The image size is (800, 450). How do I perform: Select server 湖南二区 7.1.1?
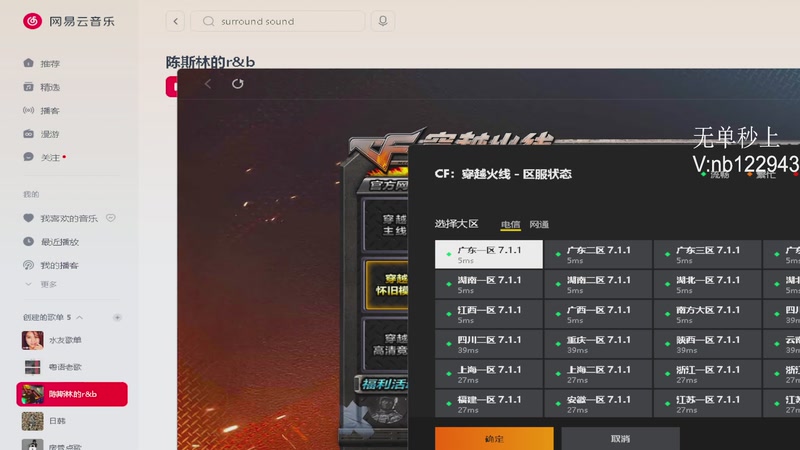598,284
